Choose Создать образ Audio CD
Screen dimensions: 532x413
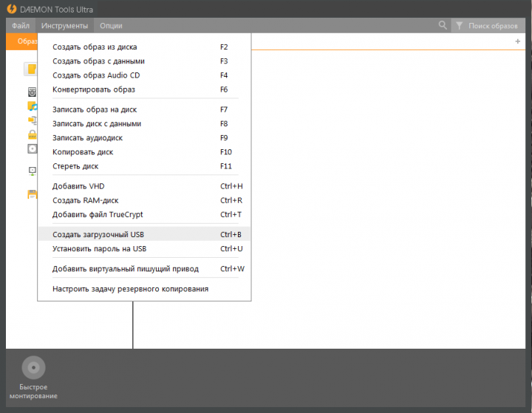tap(144, 75)
